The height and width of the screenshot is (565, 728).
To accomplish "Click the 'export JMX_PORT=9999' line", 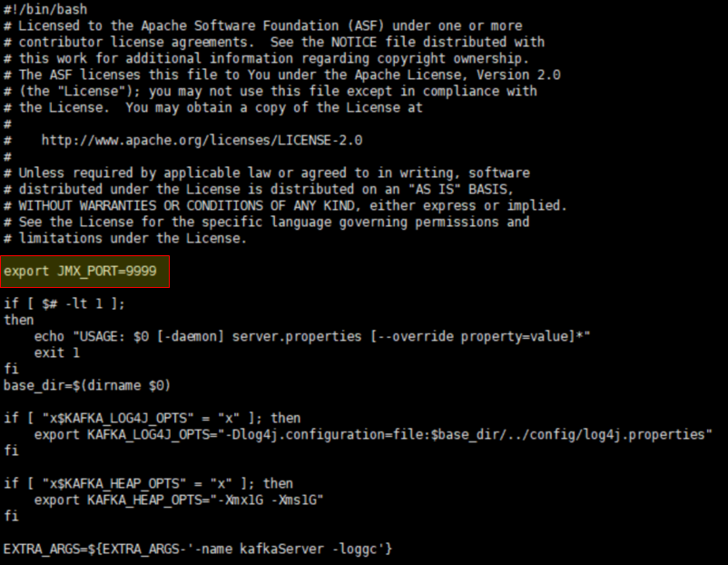I will pos(80,271).
